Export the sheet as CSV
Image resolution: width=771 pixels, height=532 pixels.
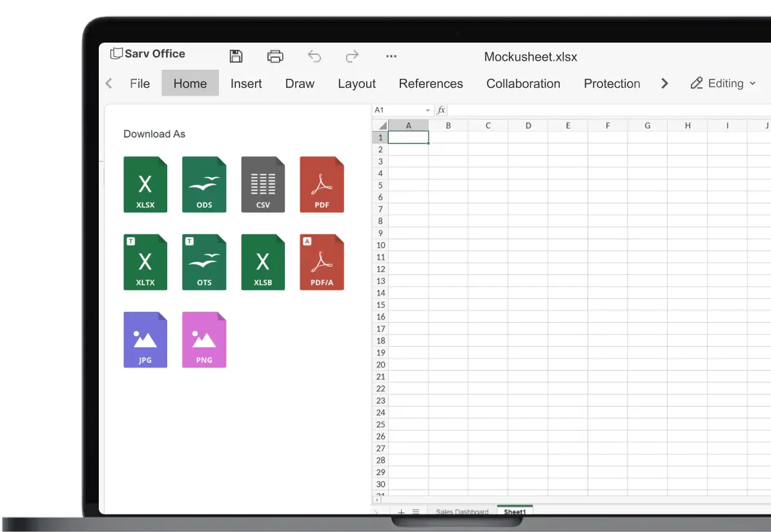point(263,185)
